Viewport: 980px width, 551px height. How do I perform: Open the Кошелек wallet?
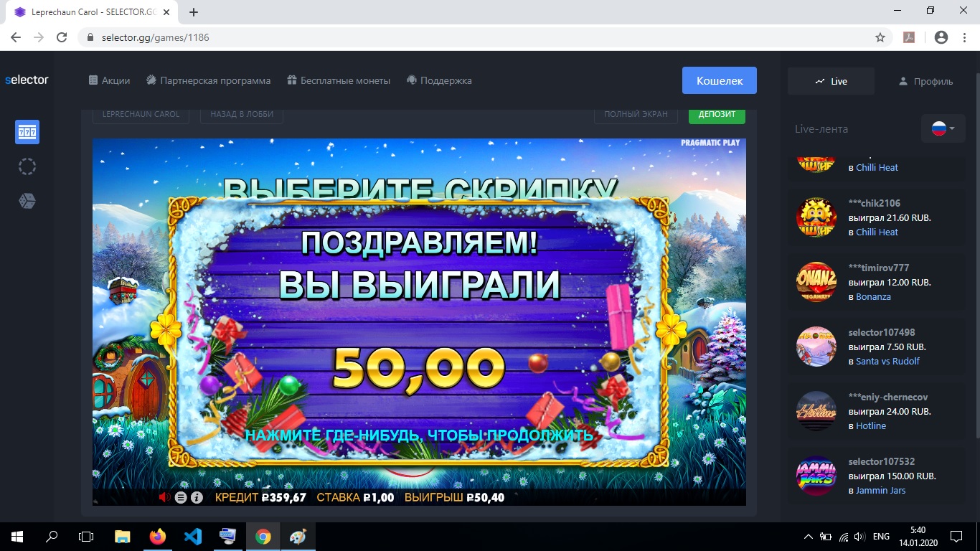[720, 80]
